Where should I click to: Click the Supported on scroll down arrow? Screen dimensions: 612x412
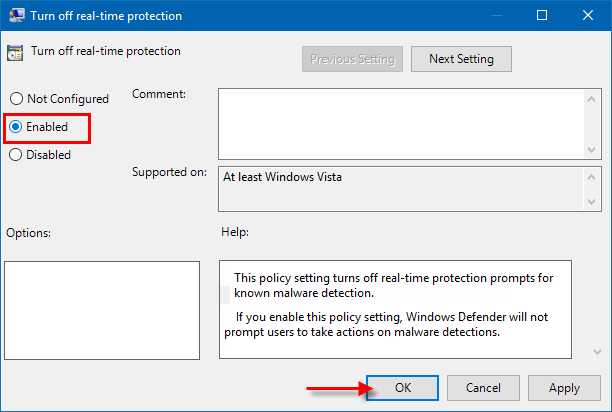593,202
